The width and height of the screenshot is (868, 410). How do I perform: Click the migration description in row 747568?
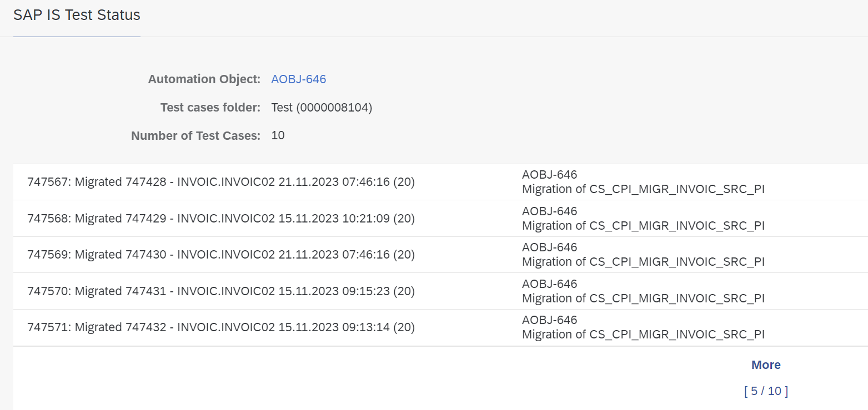643,226
